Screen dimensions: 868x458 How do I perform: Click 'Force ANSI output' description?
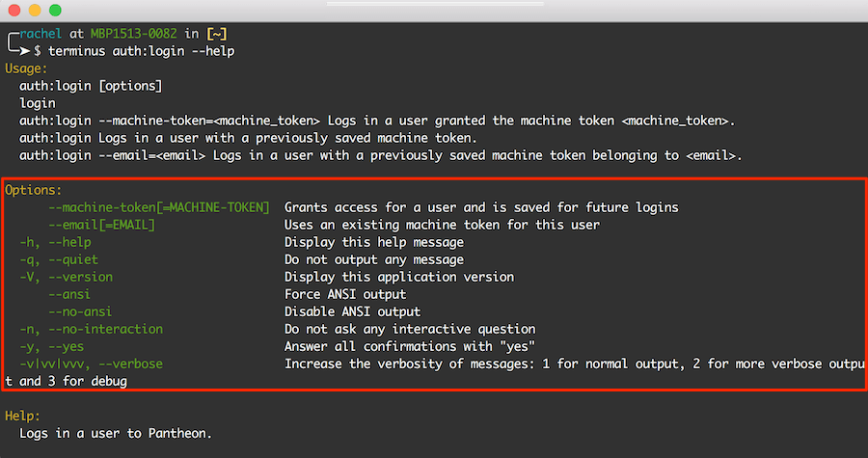click(x=345, y=294)
